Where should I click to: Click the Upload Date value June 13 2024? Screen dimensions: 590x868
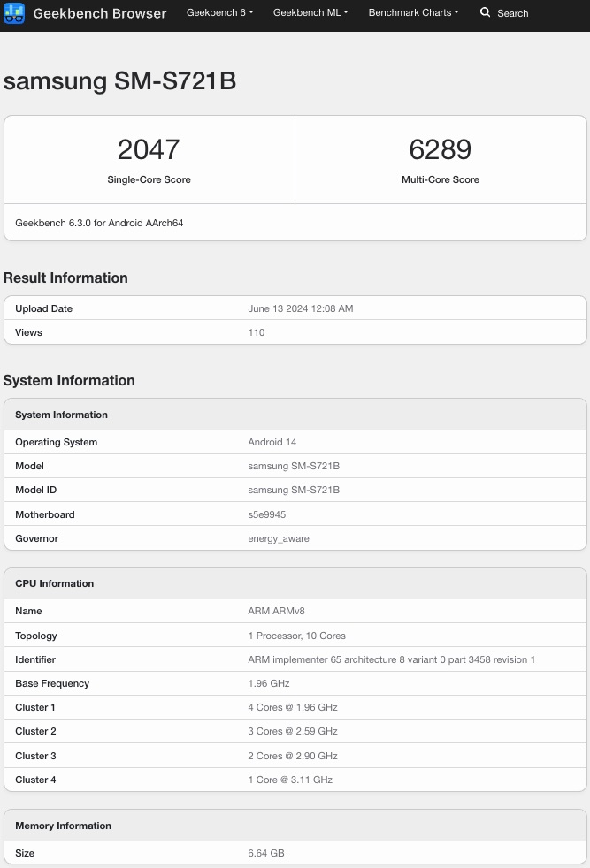point(300,308)
